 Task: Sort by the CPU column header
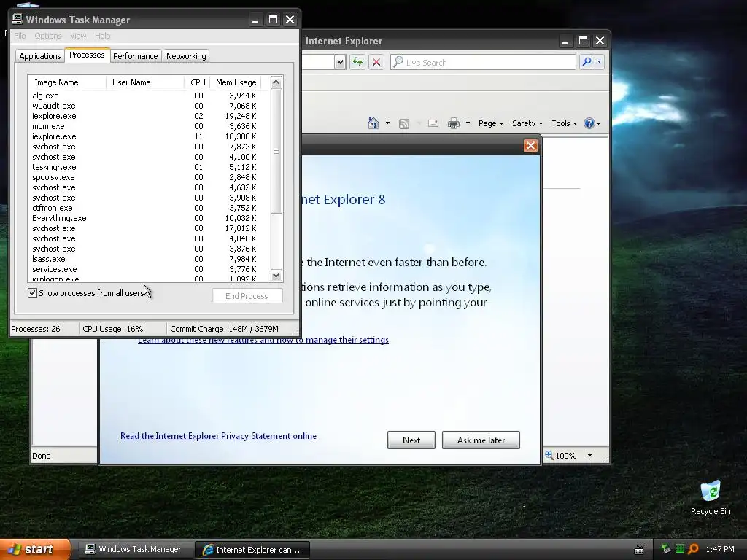(197, 82)
